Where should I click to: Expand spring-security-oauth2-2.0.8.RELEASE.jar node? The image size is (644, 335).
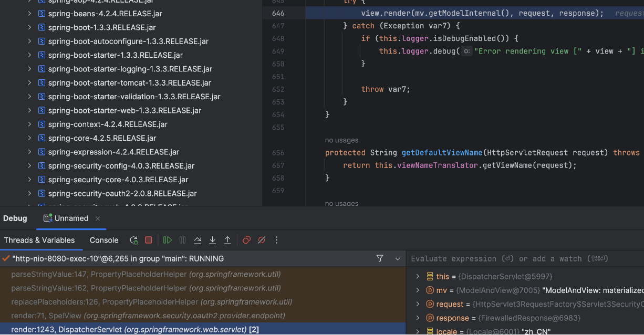(x=29, y=193)
